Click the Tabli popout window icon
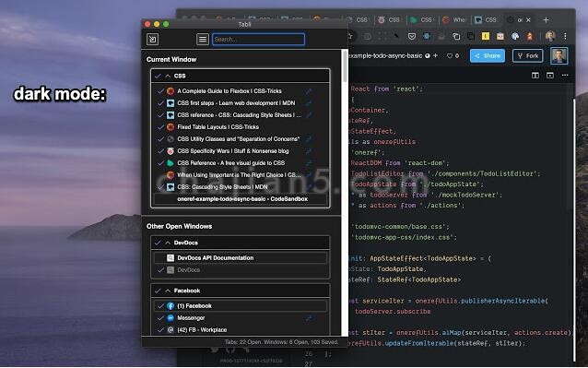The image size is (588, 368). [x=152, y=39]
